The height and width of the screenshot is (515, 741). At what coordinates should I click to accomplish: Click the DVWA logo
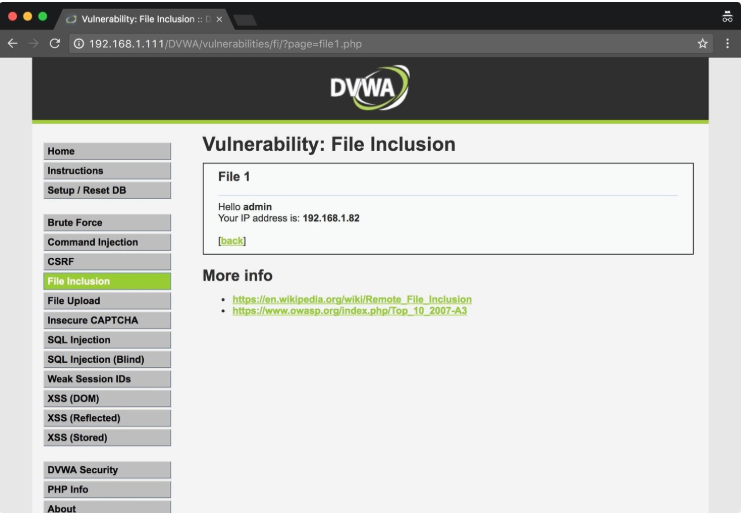click(370, 88)
